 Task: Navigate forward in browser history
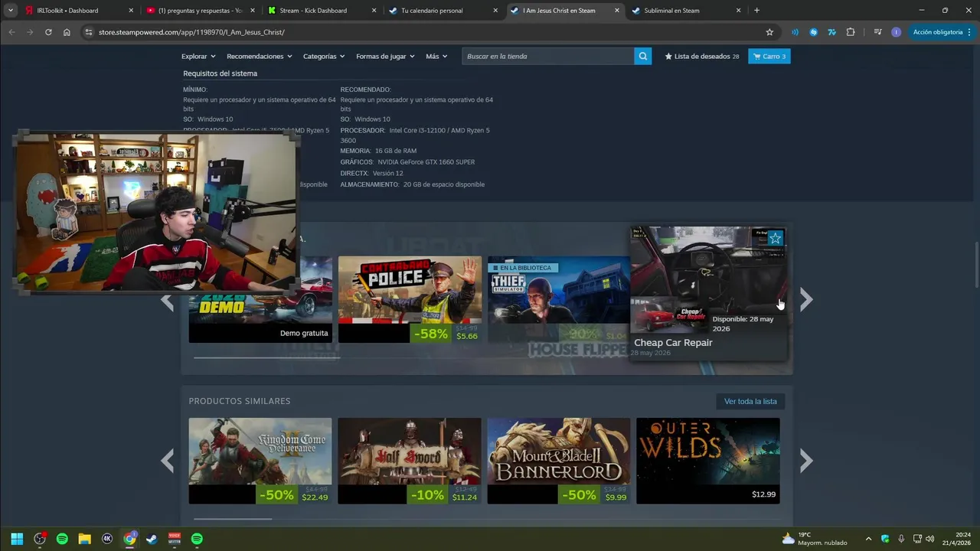click(30, 32)
